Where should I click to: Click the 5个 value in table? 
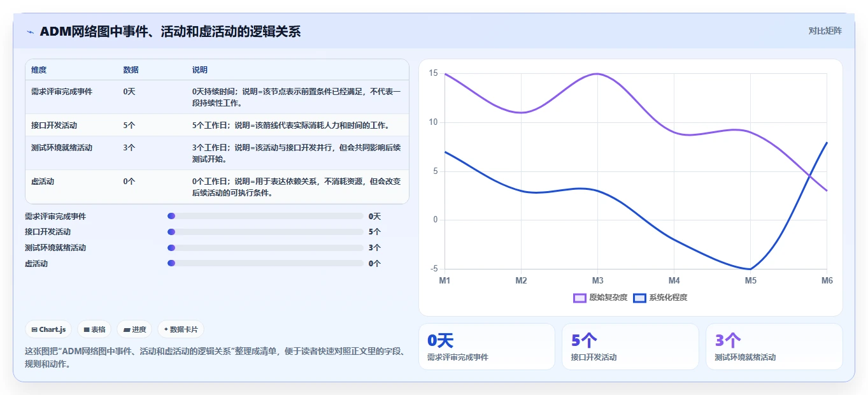click(x=129, y=126)
